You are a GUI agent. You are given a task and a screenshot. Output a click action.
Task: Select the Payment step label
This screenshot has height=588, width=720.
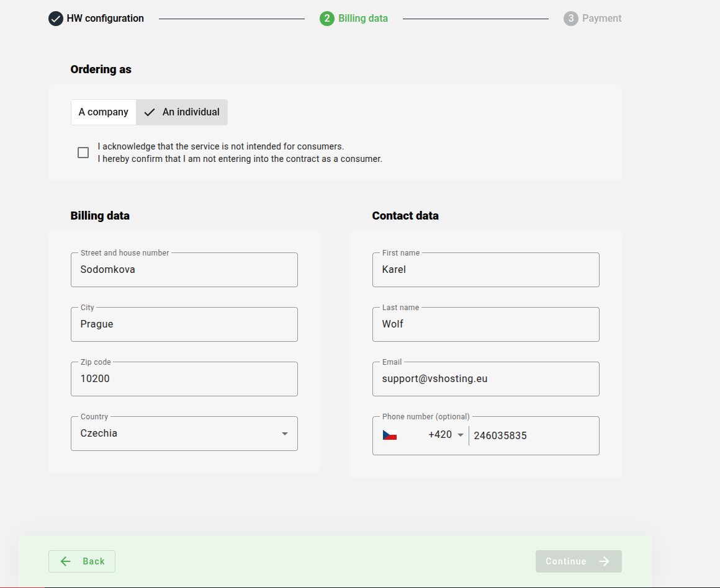(601, 19)
